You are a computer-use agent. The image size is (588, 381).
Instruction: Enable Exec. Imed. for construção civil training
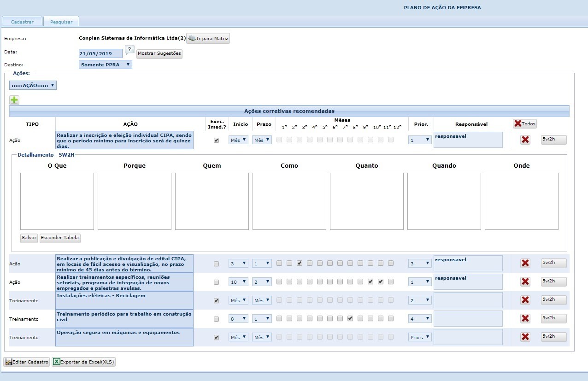click(216, 319)
